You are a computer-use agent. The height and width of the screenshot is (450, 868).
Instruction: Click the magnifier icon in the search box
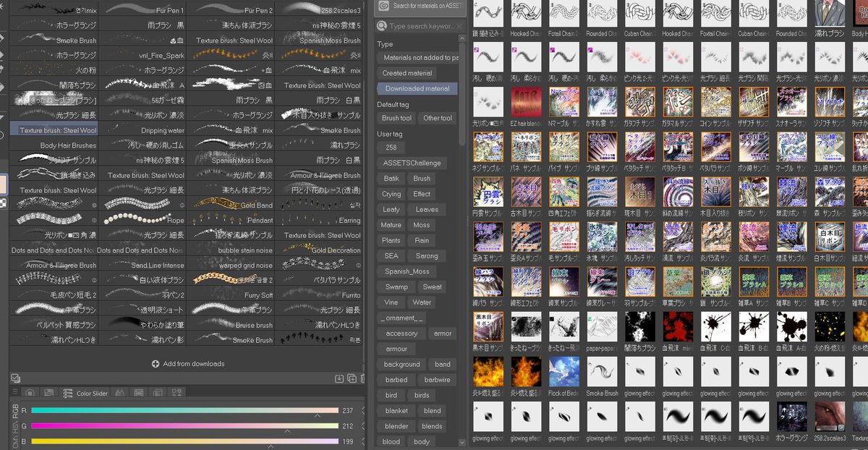(381, 26)
